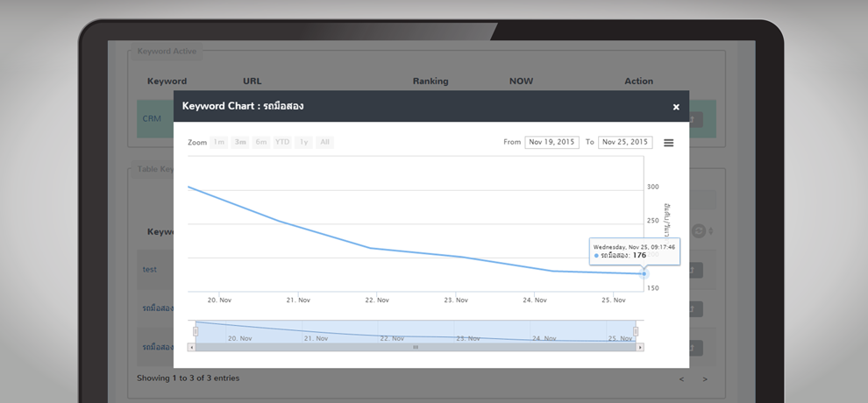Click the sort arrows beside refresh icon
The width and height of the screenshot is (868, 403).
point(711,231)
